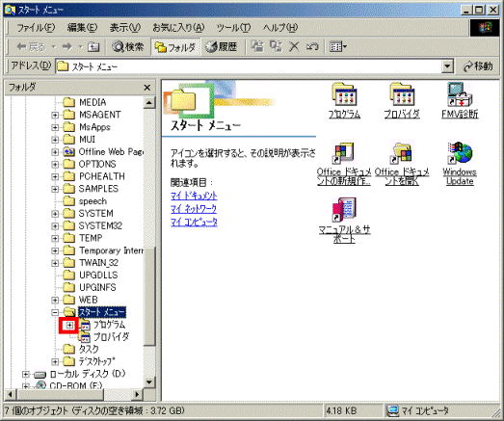The width and height of the screenshot is (504, 421).
Task: Follow the マイ ネットワーク link
Action: click(194, 209)
